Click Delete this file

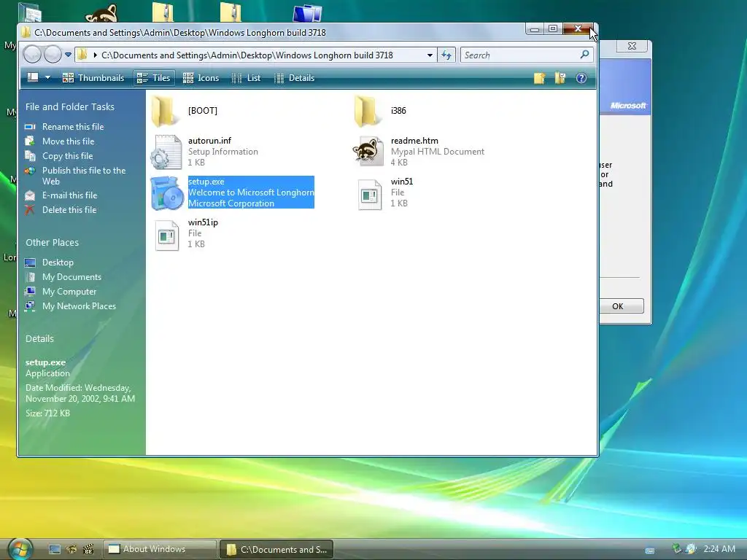coord(69,210)
